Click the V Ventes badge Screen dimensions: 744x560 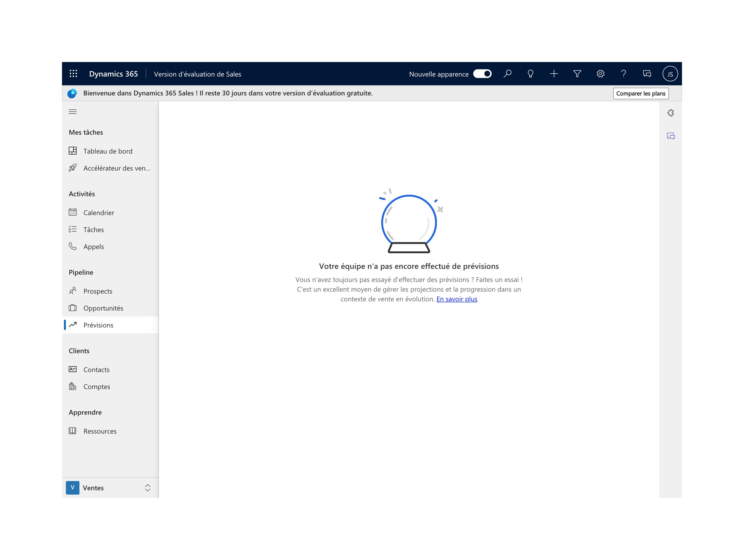coord(73,488)
